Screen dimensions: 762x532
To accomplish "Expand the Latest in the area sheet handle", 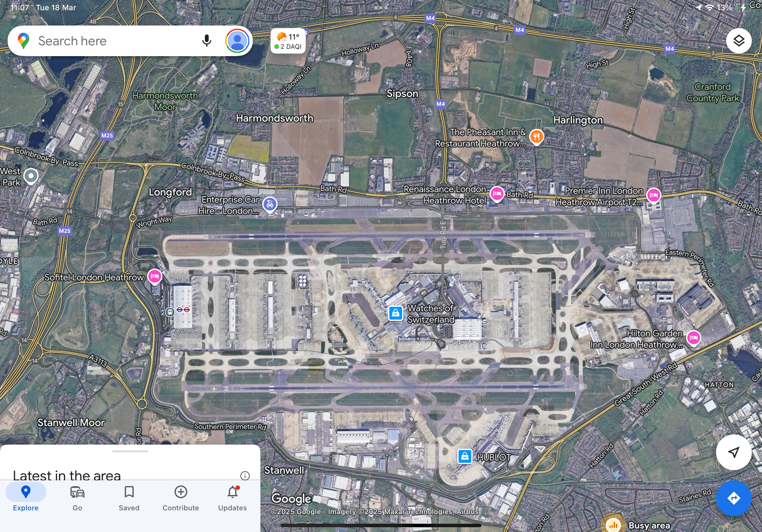I will tap(130, 451).
